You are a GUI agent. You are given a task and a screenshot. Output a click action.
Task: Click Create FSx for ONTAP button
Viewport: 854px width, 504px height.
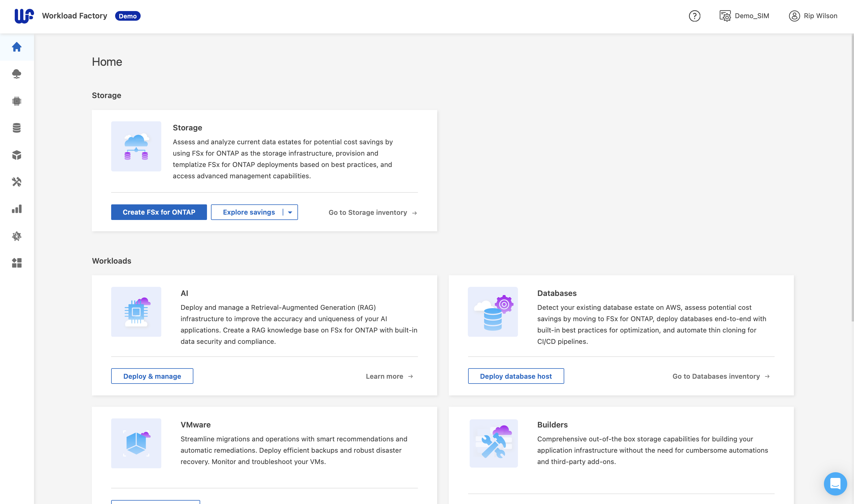pos(159,212)
